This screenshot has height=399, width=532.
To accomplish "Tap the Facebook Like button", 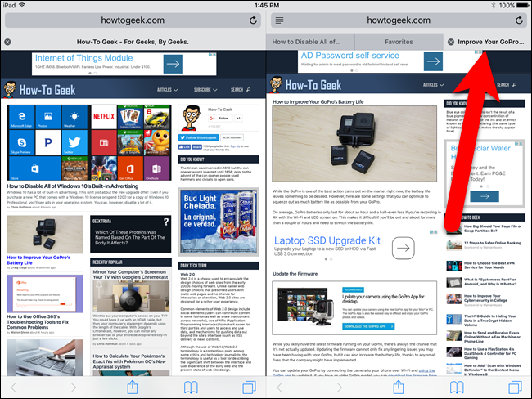I will [x=185, y=147].
